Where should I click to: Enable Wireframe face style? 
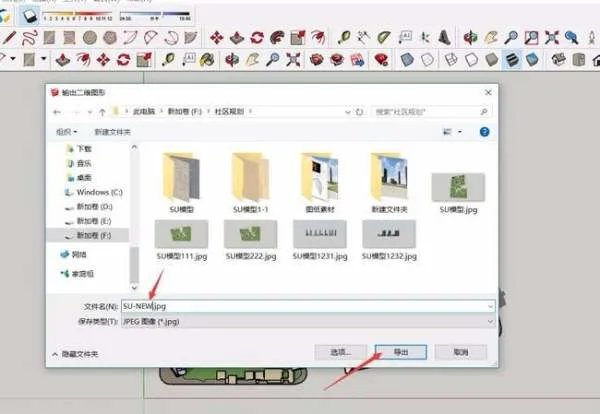click(451, 59)
